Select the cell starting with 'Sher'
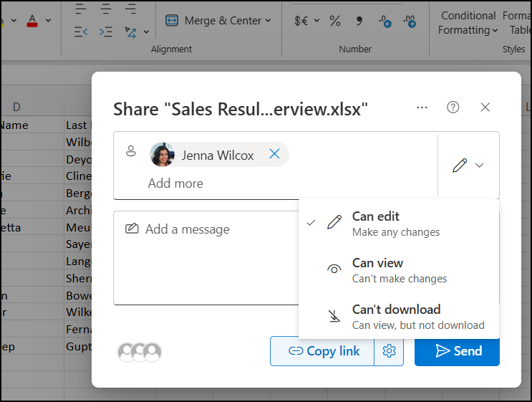Screen dimensions: 532x402 [x=78, y=279]
